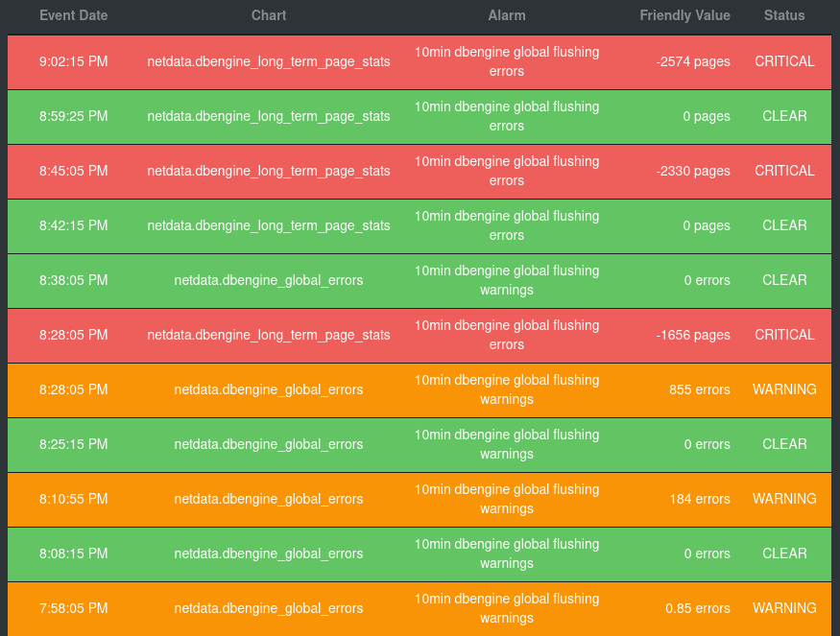
Task: Open the 0.85 errors WARNING event
Action: pos(420,608)
